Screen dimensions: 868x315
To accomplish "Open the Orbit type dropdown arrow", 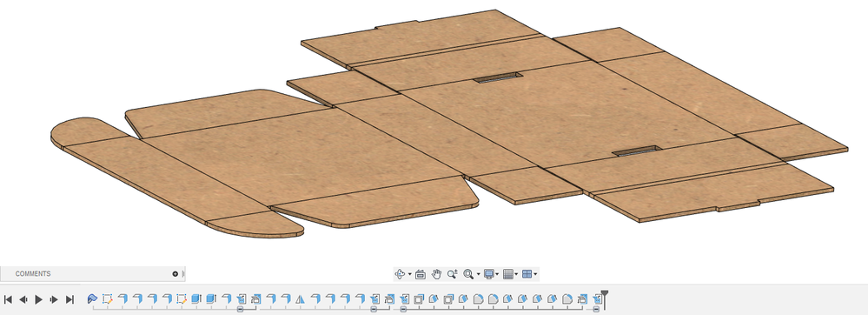I will 409,274.
